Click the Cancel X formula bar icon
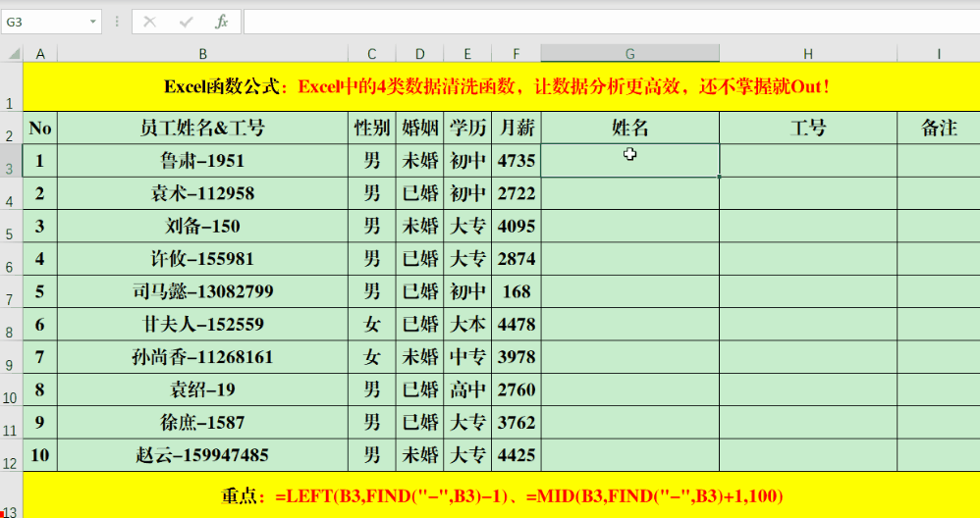The width and height of the screenshot is (980, 518). coord(149,22)
